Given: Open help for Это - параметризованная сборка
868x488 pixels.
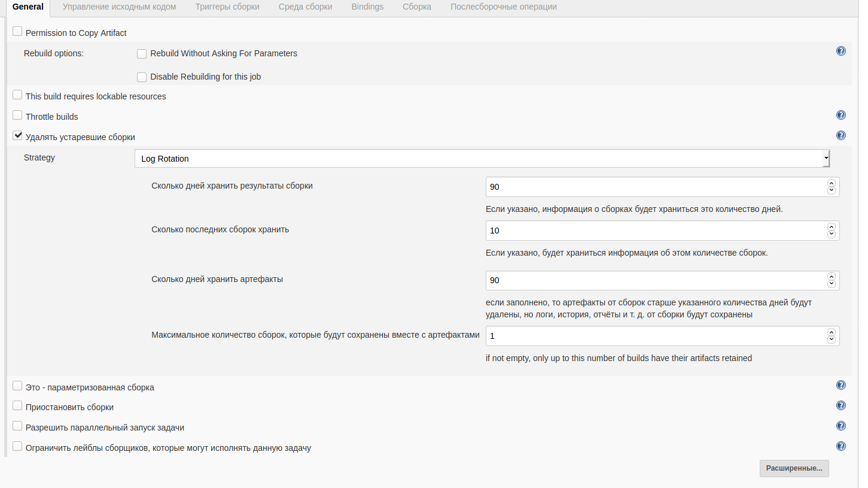Looking at the screenshot, I should 840,386.
